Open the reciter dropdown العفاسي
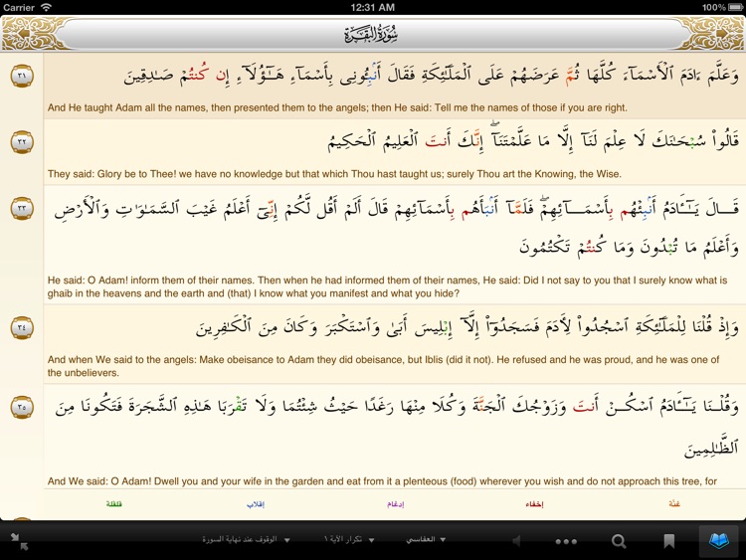 tap(426, 539)
